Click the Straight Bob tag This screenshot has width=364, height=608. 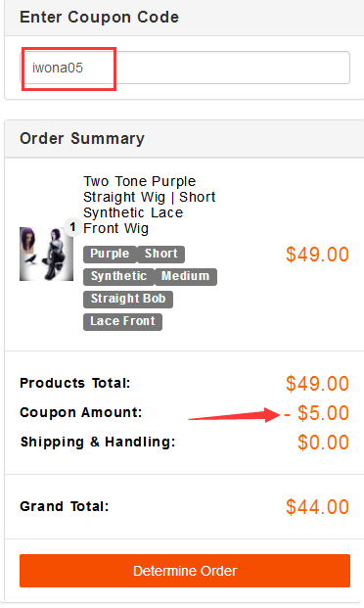pos(128,299)
